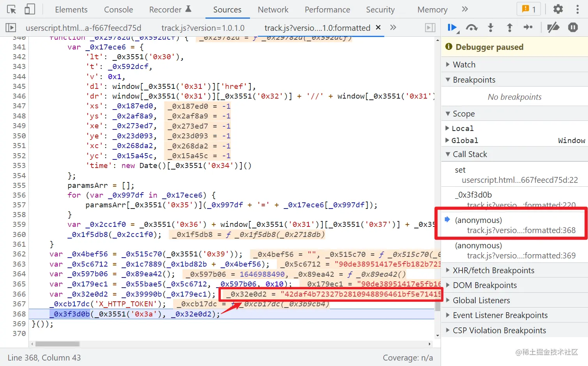Switch to the Security tab
The width and height of the screenshot is (588, 366).
(x=380, y=9)
